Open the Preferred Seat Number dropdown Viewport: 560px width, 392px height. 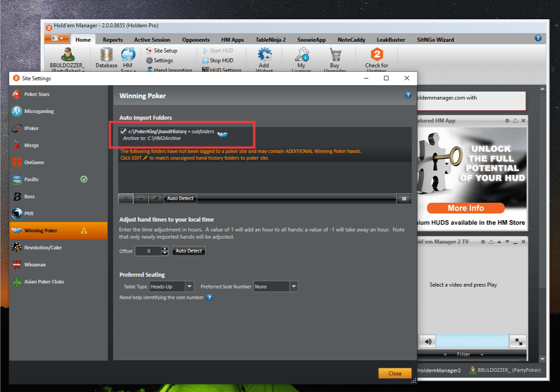click(x=294, y=287)
